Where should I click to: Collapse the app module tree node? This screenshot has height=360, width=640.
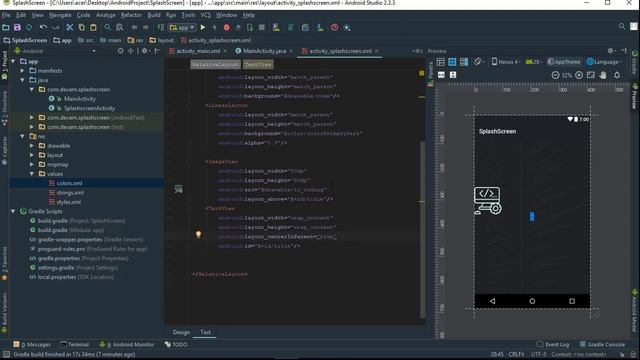13,61
